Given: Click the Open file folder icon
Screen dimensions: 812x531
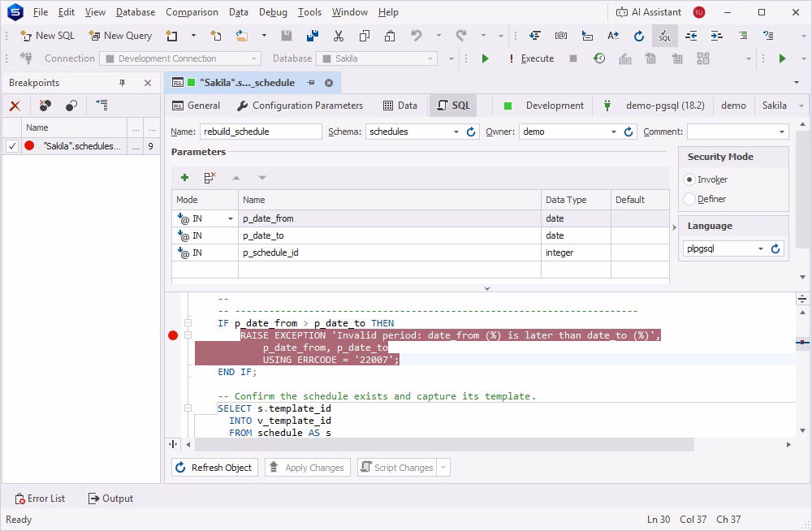Looking at the screenshot, I should (x=242, y=36).
